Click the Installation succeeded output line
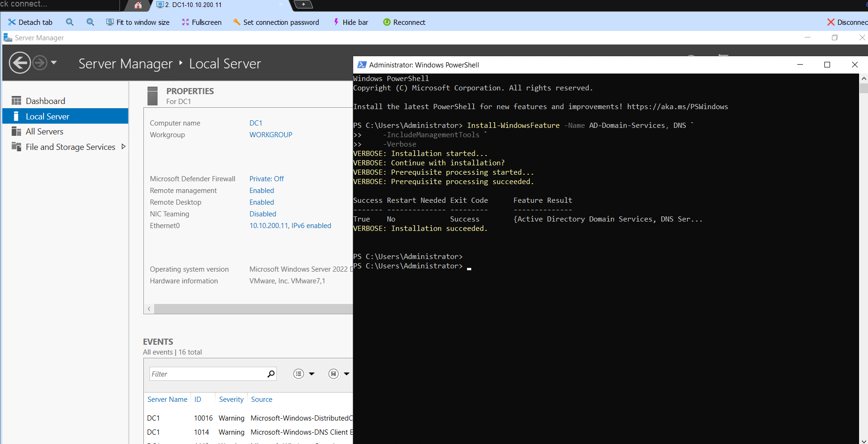Screen dimensions: 868x444 pos(420,229)
